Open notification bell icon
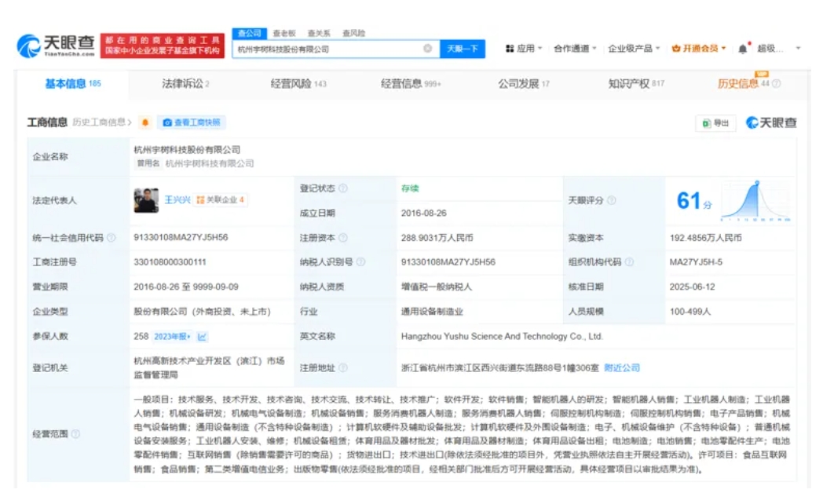Image resolution: width=823 pixels, height=504 pixels. click(x=743, y=49)
